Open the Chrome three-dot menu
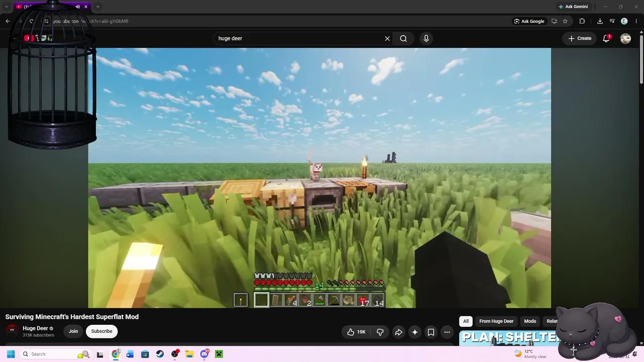The width and height of the screenshot is (644, 362). tap(636, 21)
